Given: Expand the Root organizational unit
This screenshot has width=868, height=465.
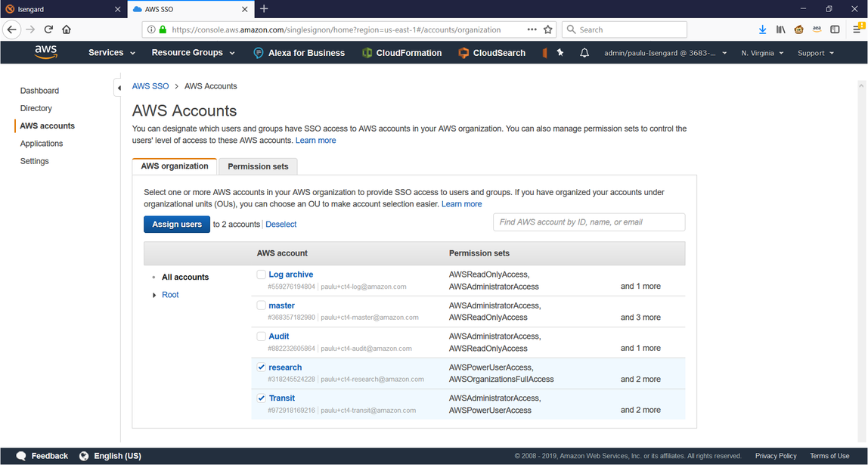Looking at the screenshot, I should coord(154,295).
